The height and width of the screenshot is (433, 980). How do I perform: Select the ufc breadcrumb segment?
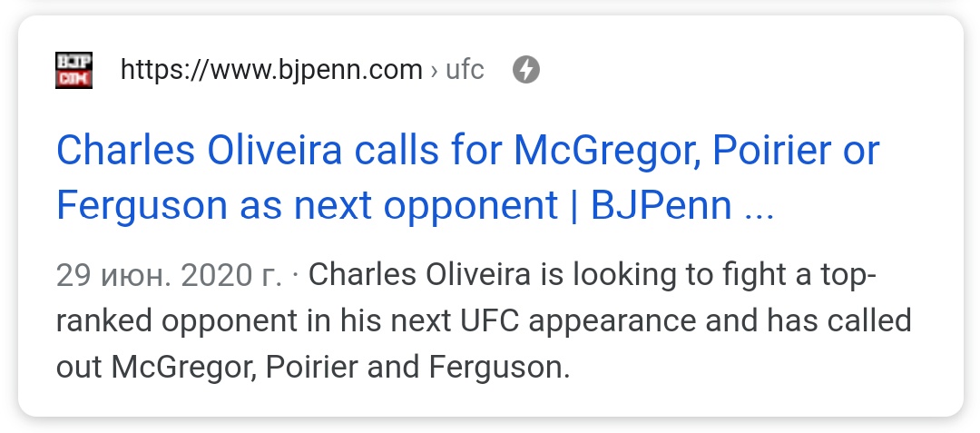465,70
